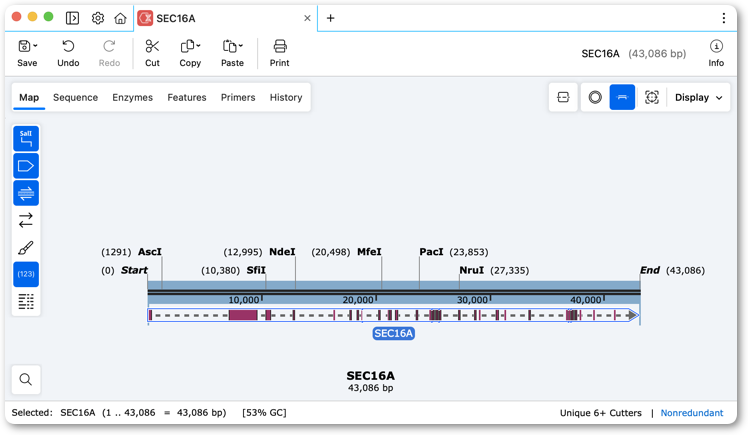Toggle restriction enzyme sites display (SalI)
This screenshot has height=435, width=748.
[26, 138]
